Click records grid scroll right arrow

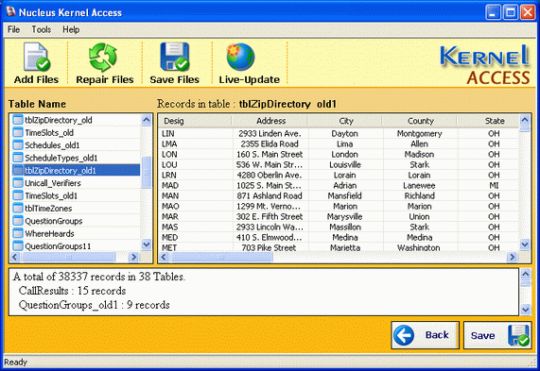pyautogui.click(x=512, y=257)
